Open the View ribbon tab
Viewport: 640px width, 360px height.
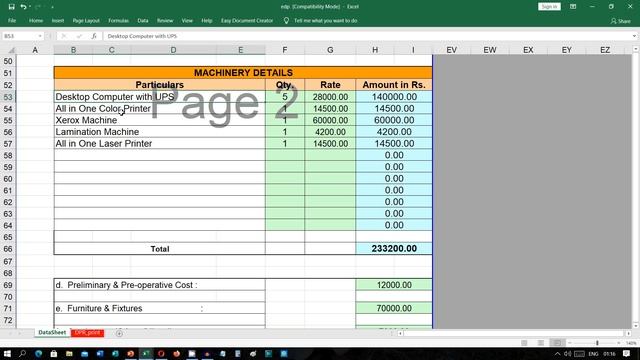[187, 20]
